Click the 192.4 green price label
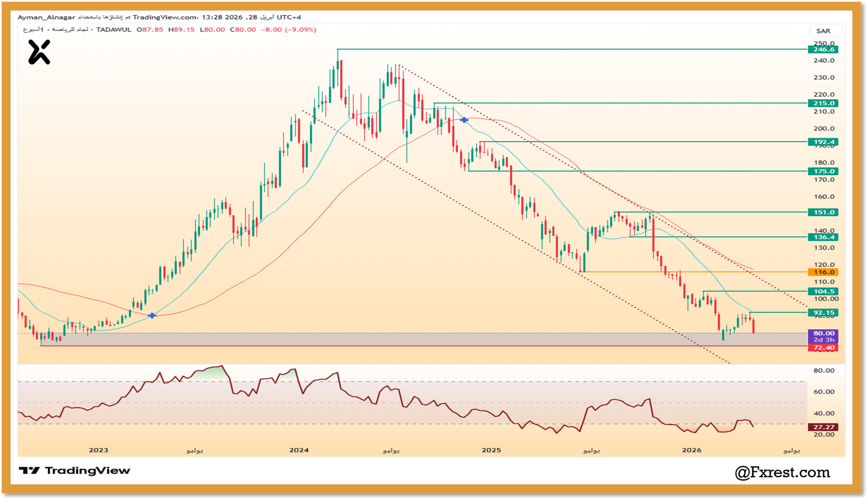Image resolution: width=868 pixels, height=500 pixels. pos(824,142)
